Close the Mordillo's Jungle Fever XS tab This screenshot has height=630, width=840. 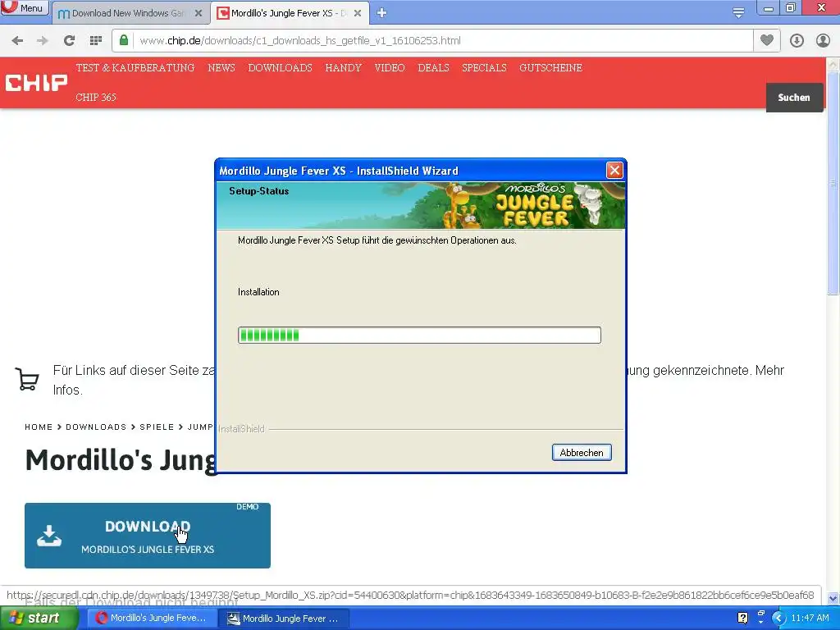click(x=358, y=13)
